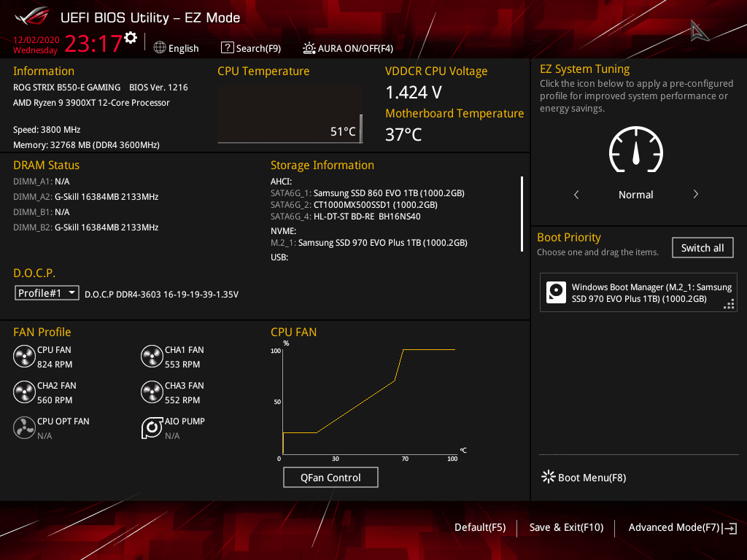747x560 pixels.
Task: Click the 37°C motherboard temperature value
Action: click(x=403, y=134)
